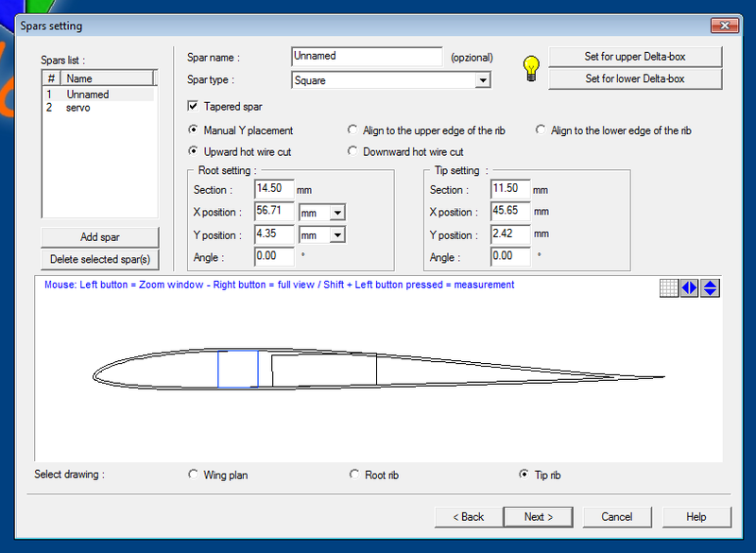Click the Spar name input field

pos(367,57)
